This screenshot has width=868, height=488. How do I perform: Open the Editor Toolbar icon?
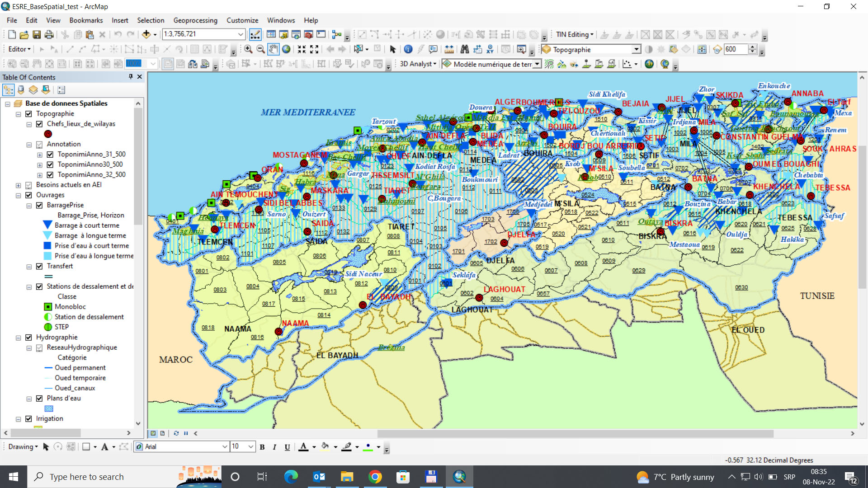[255, 34]
